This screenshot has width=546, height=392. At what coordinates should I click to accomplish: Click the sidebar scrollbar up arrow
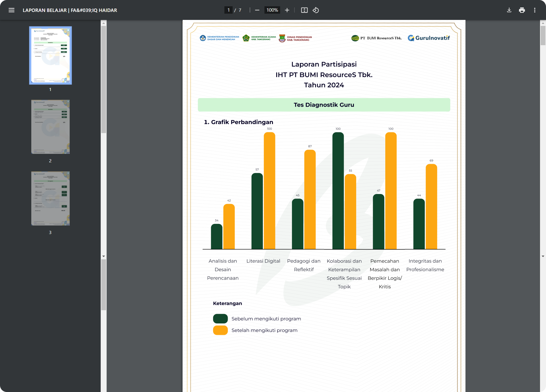[104, 23]
